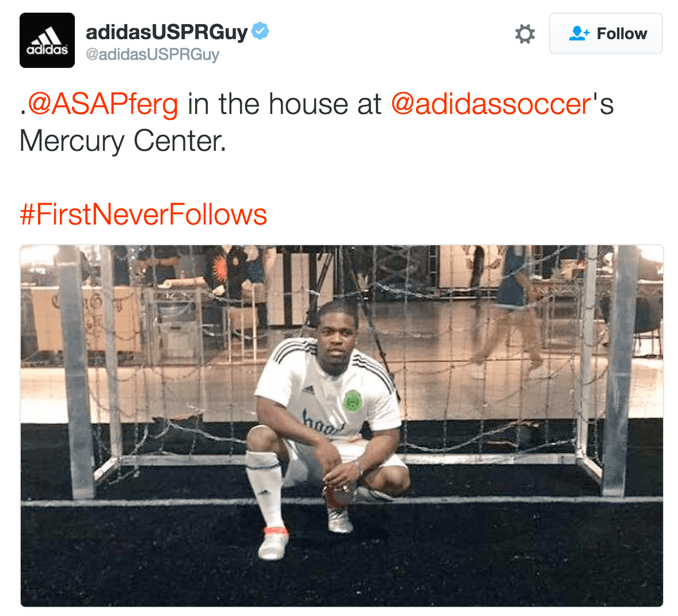Viewport: 678px width, 616px height.
Task: Visit the @adidasUSPRGuy handle link
Action: pyautogui.click(x=152, y=55)
